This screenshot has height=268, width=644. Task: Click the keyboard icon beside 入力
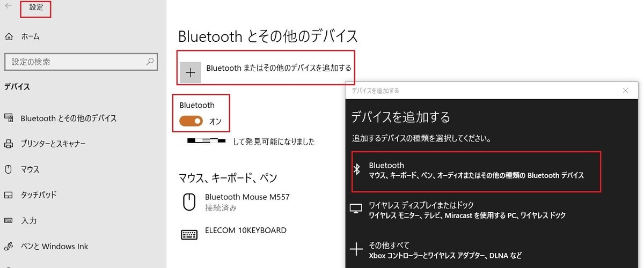point(9,220)
